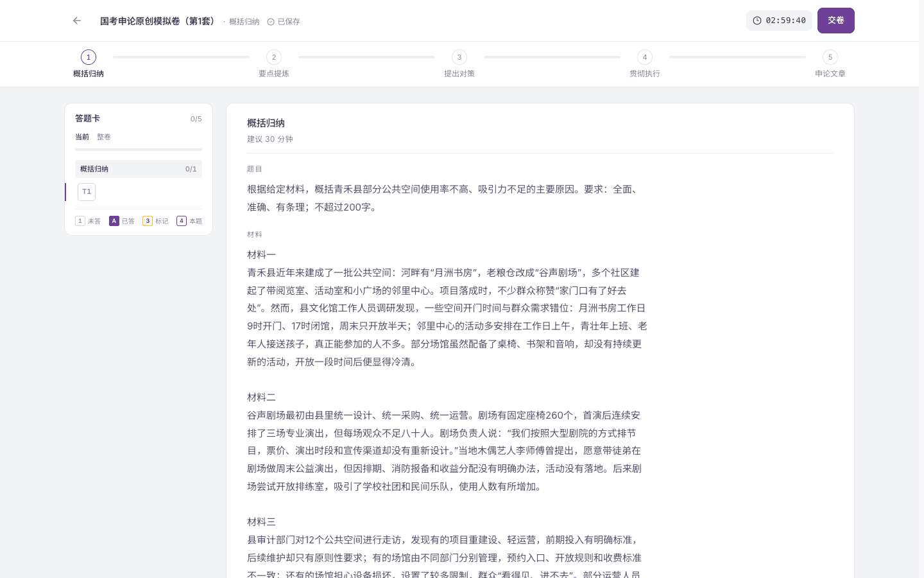Click the answer card progress bar

pos(139,150)
